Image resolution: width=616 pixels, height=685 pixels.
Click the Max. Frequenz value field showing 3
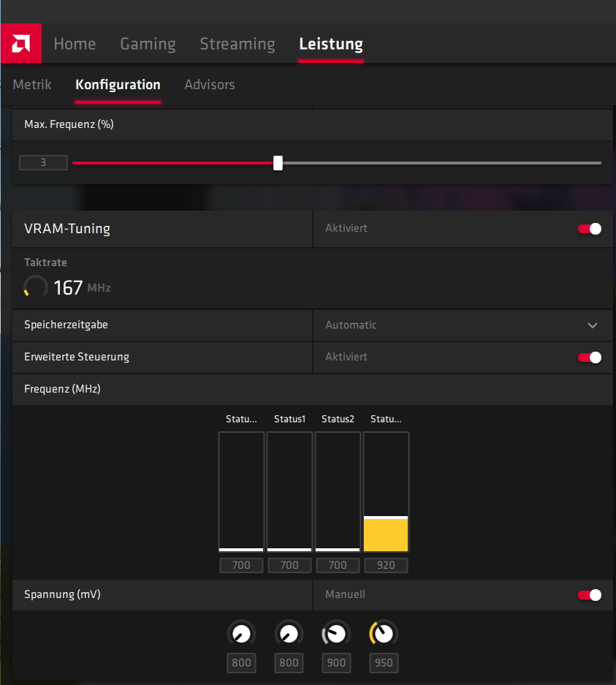43,162
